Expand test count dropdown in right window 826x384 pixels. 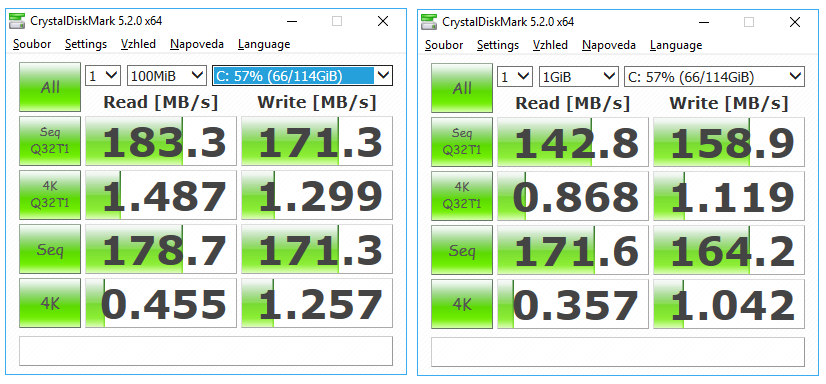pos(515,77)
